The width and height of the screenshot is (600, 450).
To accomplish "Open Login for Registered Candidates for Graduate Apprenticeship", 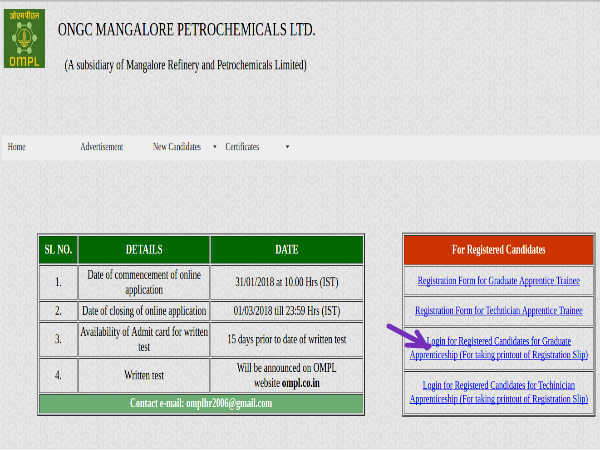I will click(x=499, y=348).
